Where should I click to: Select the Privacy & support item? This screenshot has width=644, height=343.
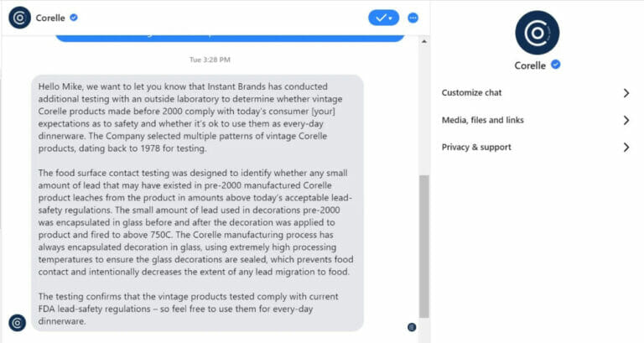pyautogui.click(x=476, y=148)
